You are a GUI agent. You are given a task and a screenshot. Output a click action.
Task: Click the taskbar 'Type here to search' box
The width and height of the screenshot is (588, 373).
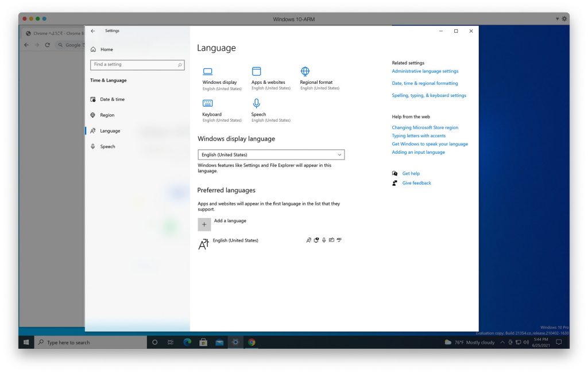[90, 342]
